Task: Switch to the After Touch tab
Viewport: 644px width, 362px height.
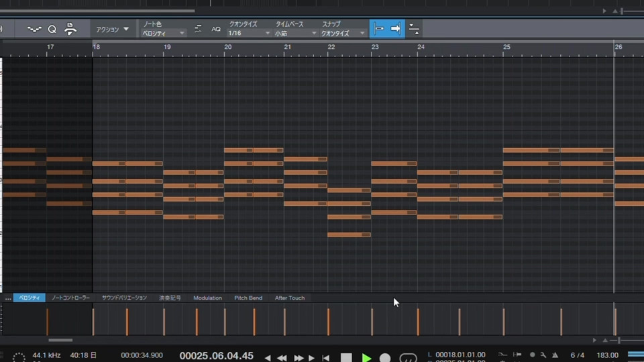Action: (x=290, y=298)
